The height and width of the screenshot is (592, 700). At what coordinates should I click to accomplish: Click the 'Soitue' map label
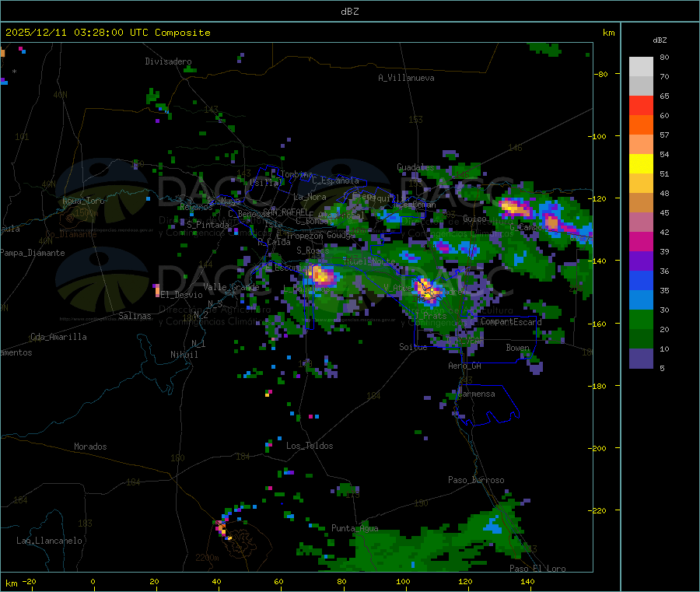(413, 347)
